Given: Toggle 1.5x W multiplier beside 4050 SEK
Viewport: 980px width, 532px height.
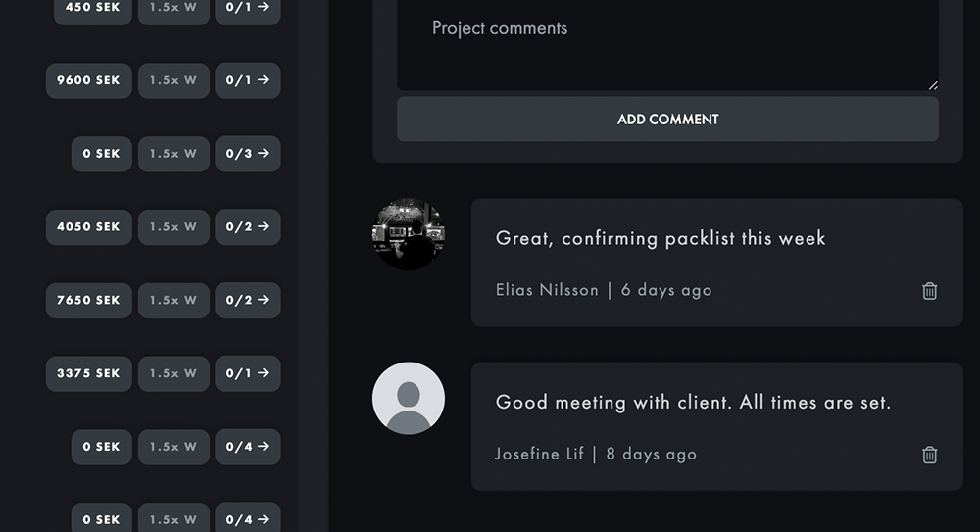Looking at the screenshot, I should pyautogui.click(x=173, y=227).
